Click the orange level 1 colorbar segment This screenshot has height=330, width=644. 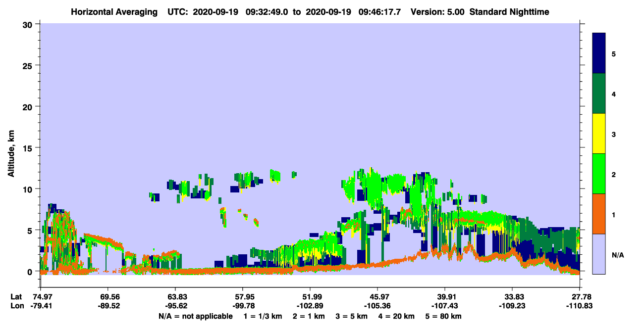[599, 214]
